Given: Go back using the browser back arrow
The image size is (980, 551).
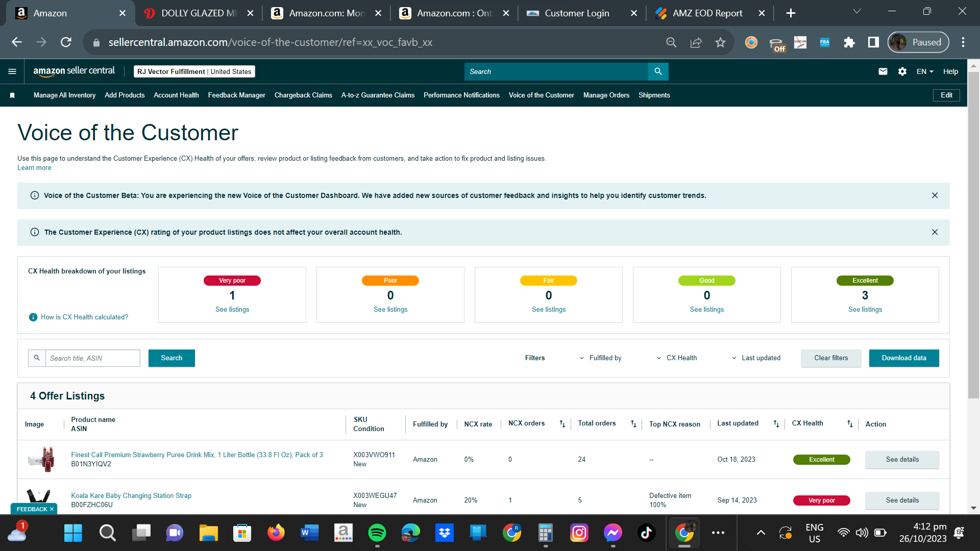Looking at the screenshot, I should pyautogui.click(x=17, y=42).
